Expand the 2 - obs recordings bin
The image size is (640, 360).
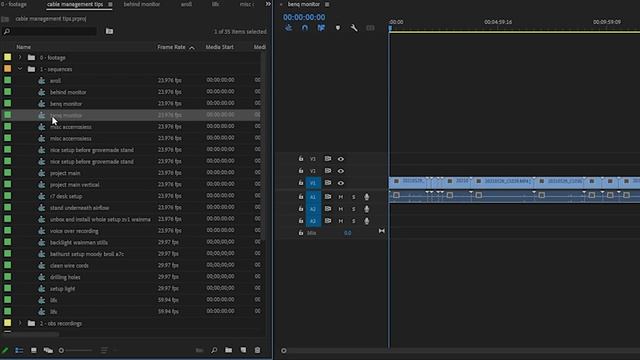tap(20, 323)
